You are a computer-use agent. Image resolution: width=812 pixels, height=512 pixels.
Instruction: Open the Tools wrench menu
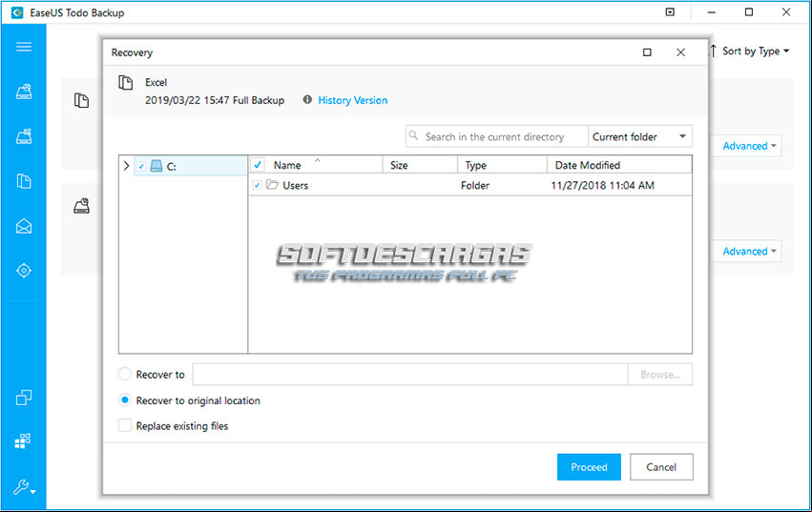pos(24,487)
